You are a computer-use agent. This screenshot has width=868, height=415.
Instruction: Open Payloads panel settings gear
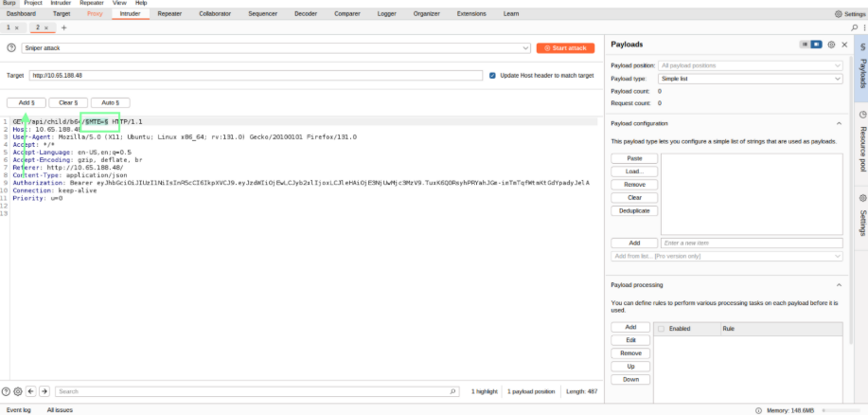click(831, 45)
